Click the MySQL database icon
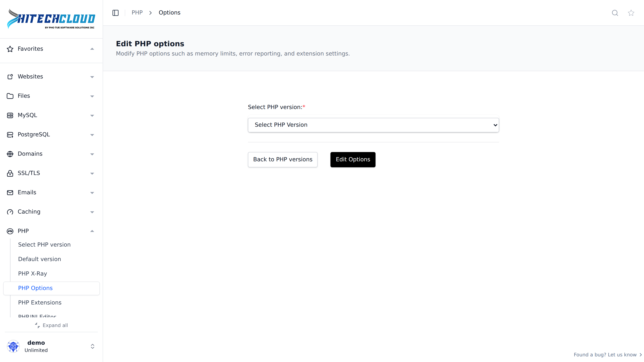Screen dimensions: 644x362 tap(10, 115)
